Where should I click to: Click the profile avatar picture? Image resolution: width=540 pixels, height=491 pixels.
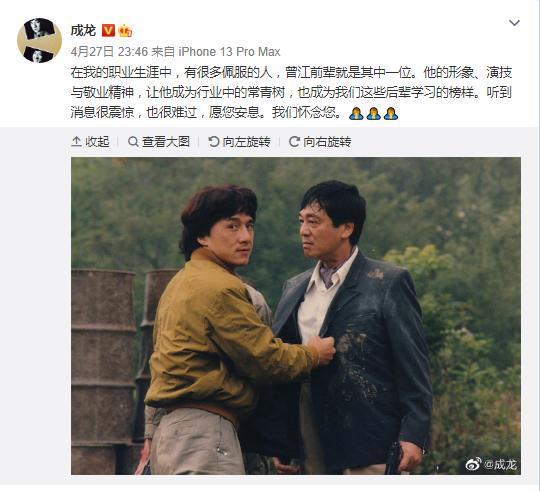pos(39,40)
